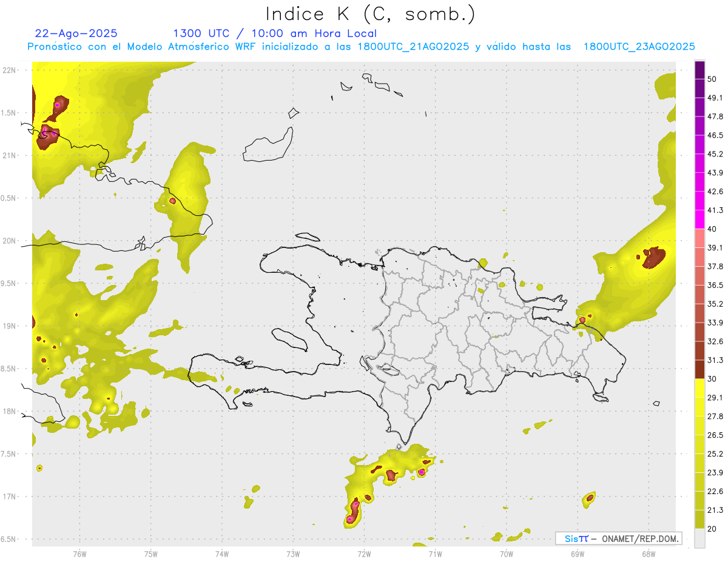The width and height of the screenshot is (728, 562).
Task: Click the legend value '35.2'
Action: point(715,304)
